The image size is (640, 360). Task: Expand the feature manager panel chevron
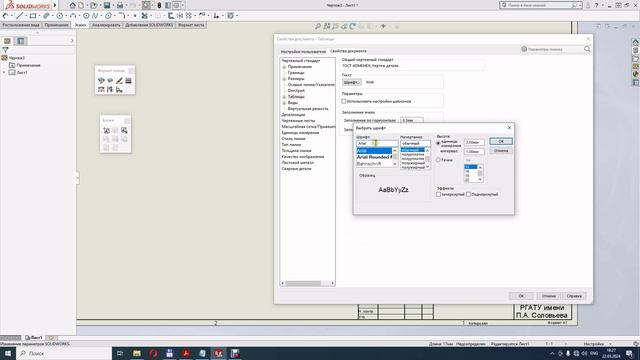[72, 41]
